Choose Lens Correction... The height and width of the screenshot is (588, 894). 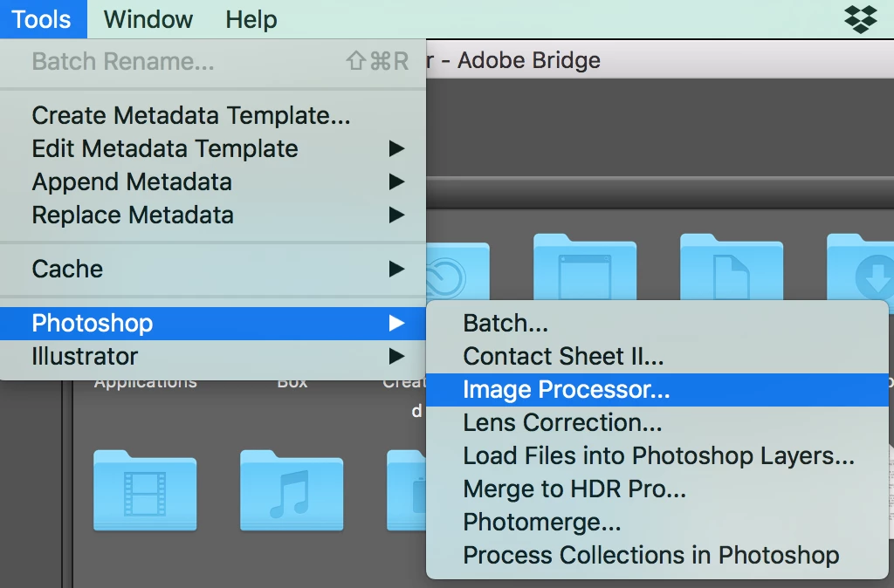click(657, 423)
